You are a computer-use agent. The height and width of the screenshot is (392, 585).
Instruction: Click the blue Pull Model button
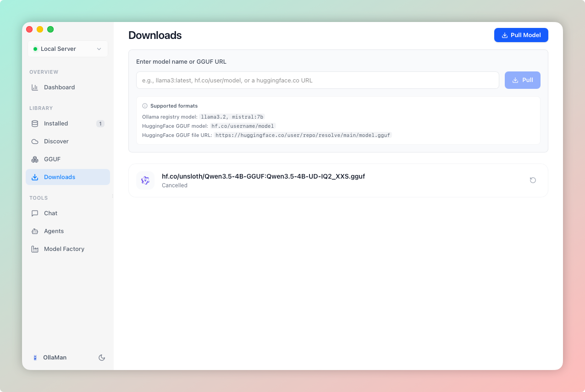coord(521,35)
